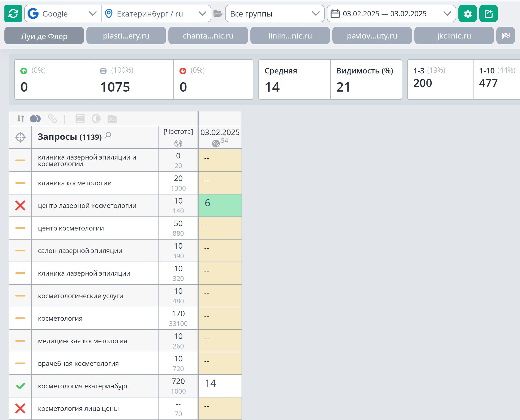Open search magnifier next to Запросы

[108, 135]
